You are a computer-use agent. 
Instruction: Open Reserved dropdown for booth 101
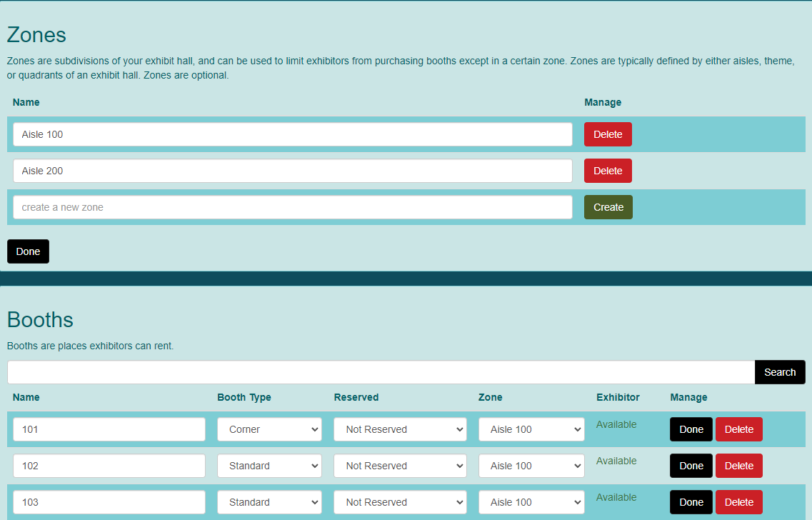(400, 429)
